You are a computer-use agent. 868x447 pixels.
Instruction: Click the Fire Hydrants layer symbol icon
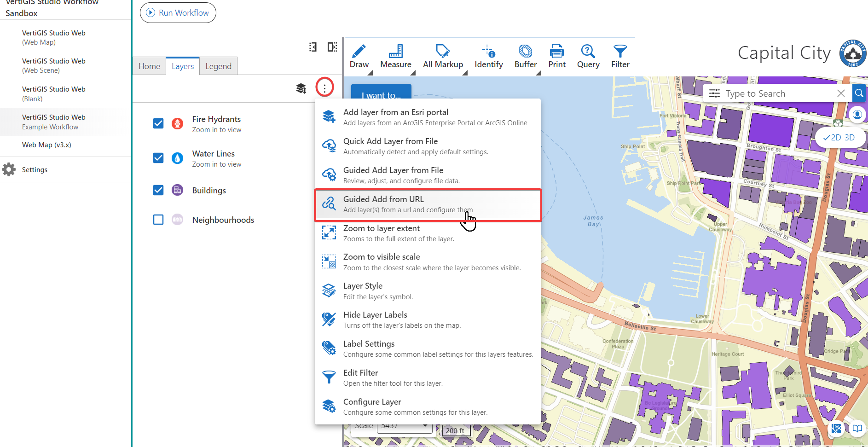(177, 123)
